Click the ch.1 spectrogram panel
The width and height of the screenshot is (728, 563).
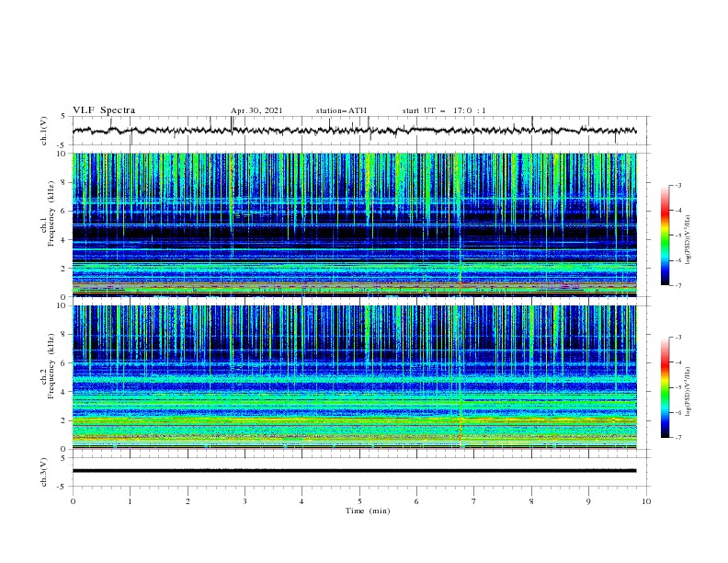pos(355,224)
